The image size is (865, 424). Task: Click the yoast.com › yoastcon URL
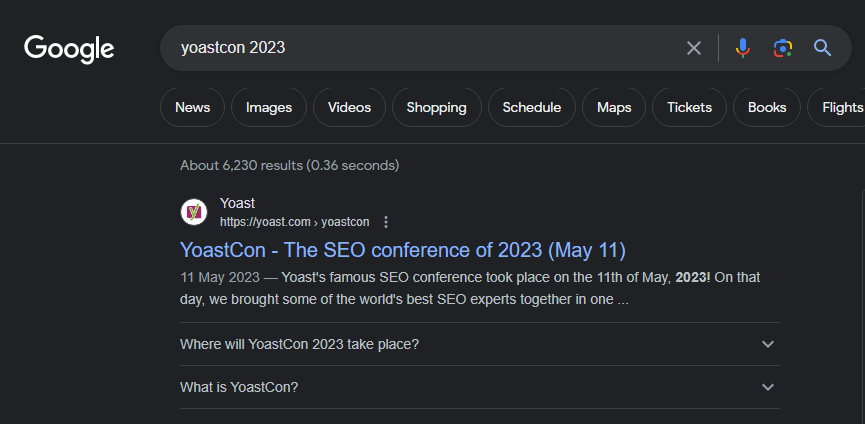294,222
